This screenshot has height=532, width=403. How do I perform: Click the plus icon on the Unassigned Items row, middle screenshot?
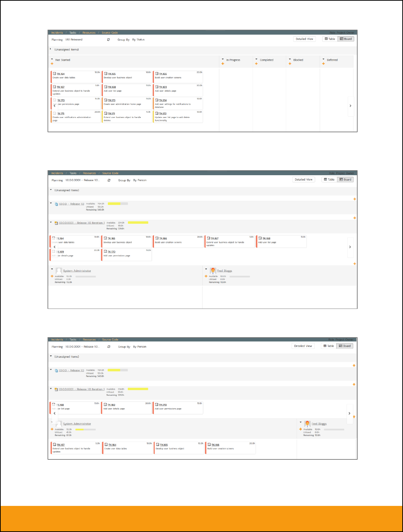[x=354, y=199]
